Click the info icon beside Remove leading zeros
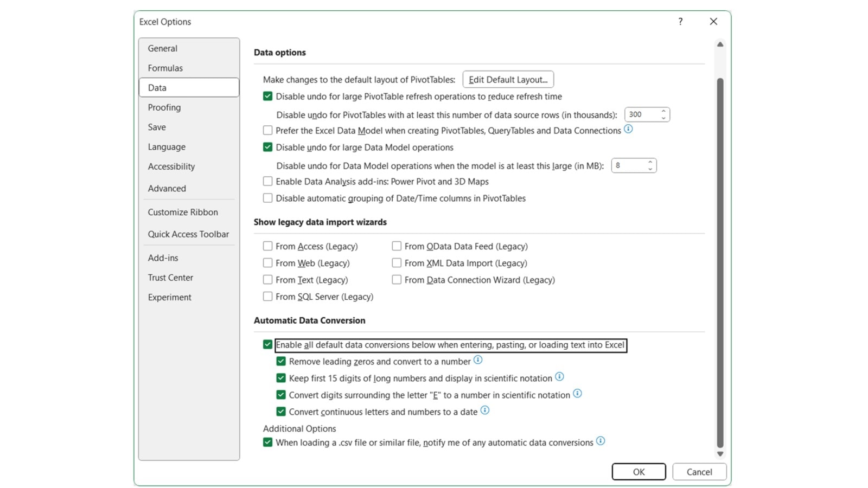The image size is (868, 488). pyautogui.click(x=478, y=359)
